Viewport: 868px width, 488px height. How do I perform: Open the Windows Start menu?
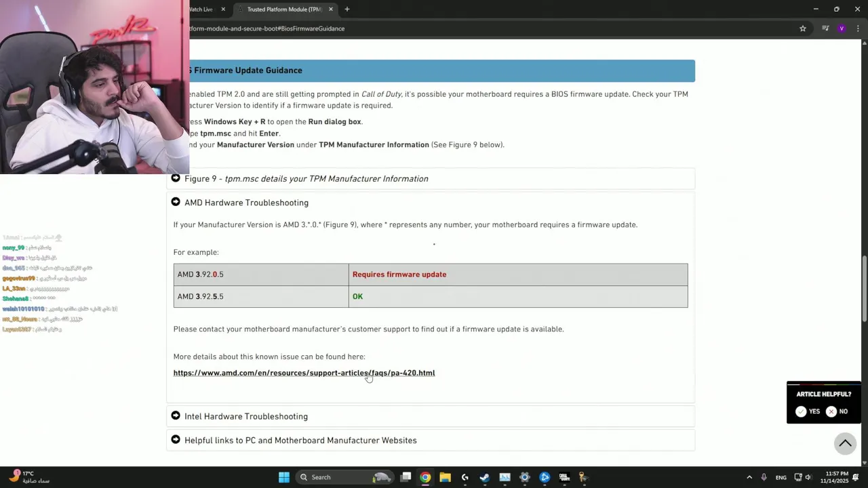pyautogui.click(x=284, y=477)
